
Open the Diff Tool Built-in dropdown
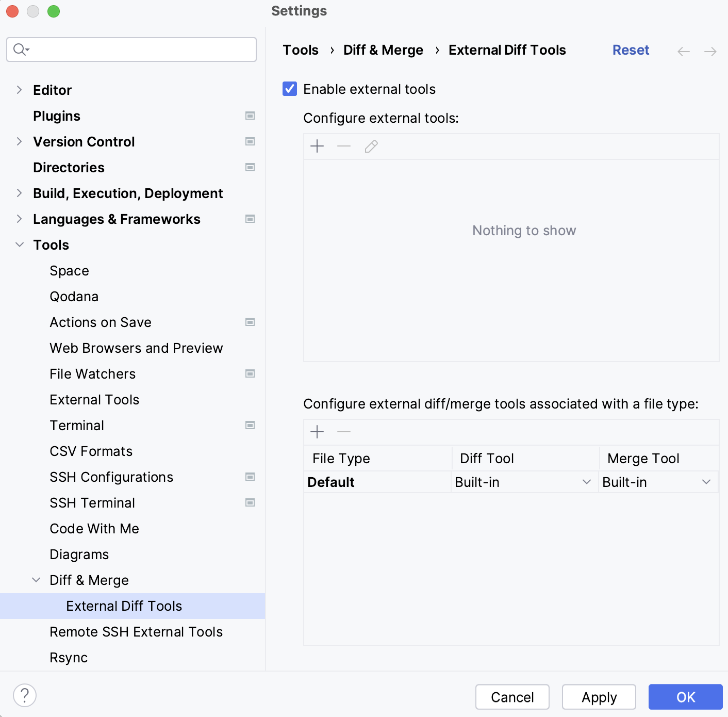tap(586, 482)
